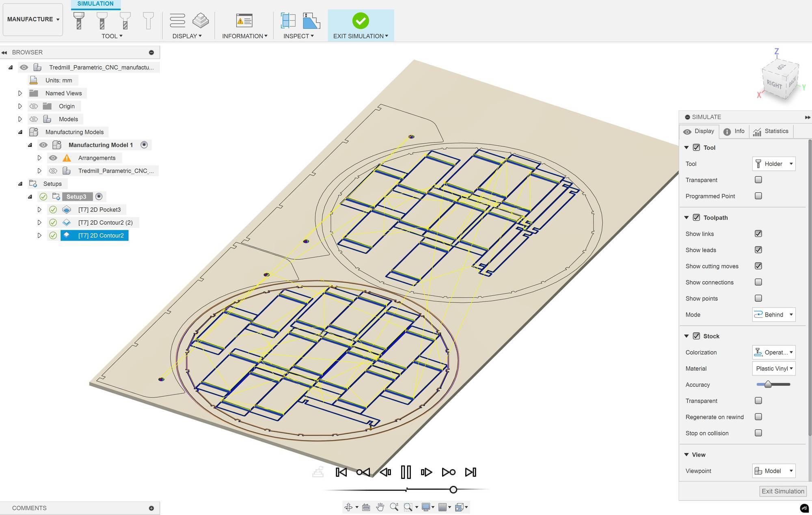This screenshot has width=812, height=515.
Task: Open the stock Colorization dropdown
Action: click(773, 352)
